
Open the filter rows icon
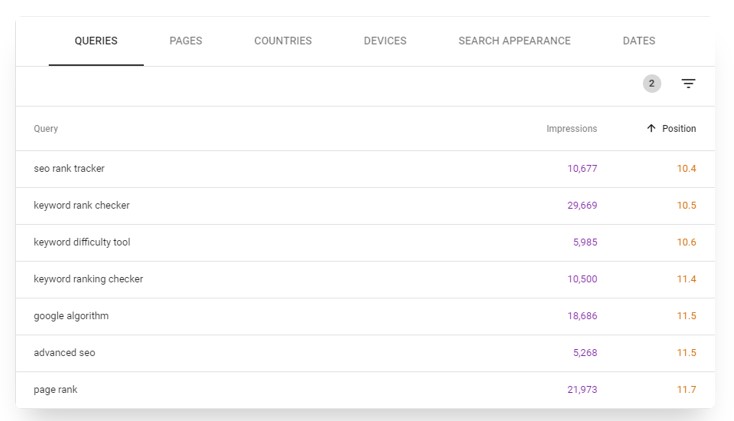point(688,84)
